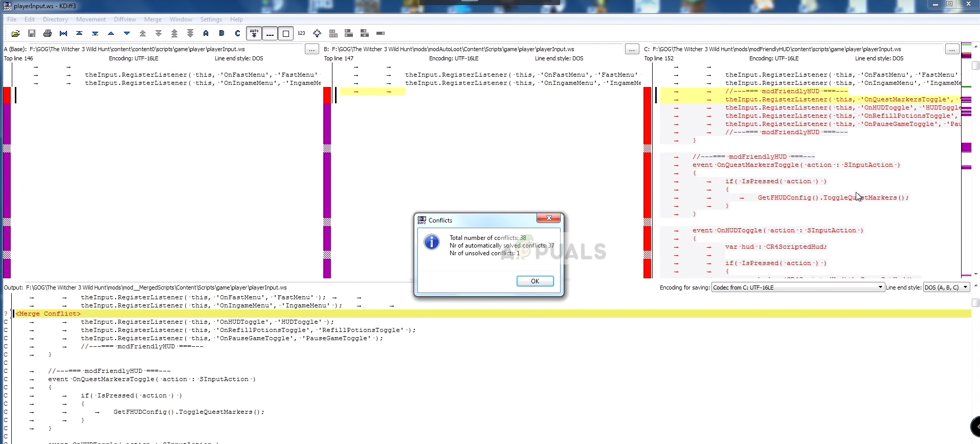
Task: Click the diff panes' vertical scrollbar down arrow
Action: point(975,274)
